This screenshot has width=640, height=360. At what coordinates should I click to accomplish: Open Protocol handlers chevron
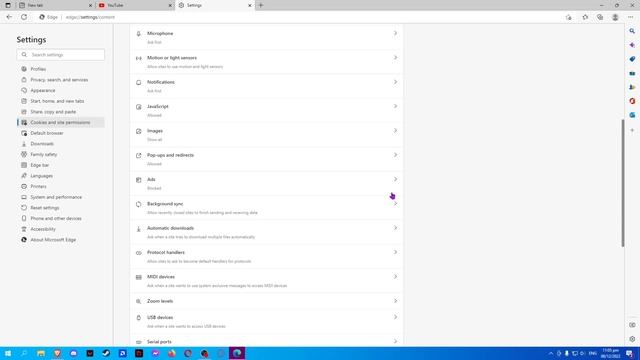click(x=395, y=252)
